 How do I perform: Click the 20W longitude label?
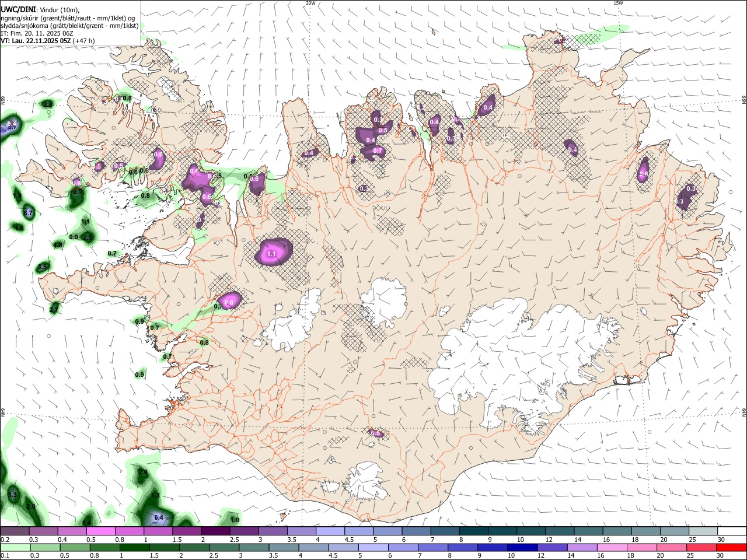(x=310, y=3)
